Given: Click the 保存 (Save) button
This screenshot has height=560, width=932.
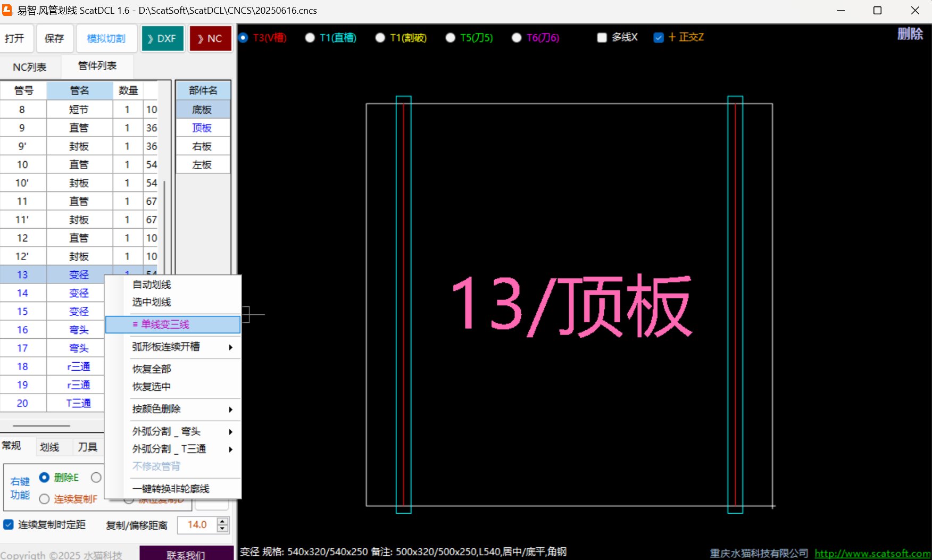Looking at the screenshot, I should (x=54, y=38).
